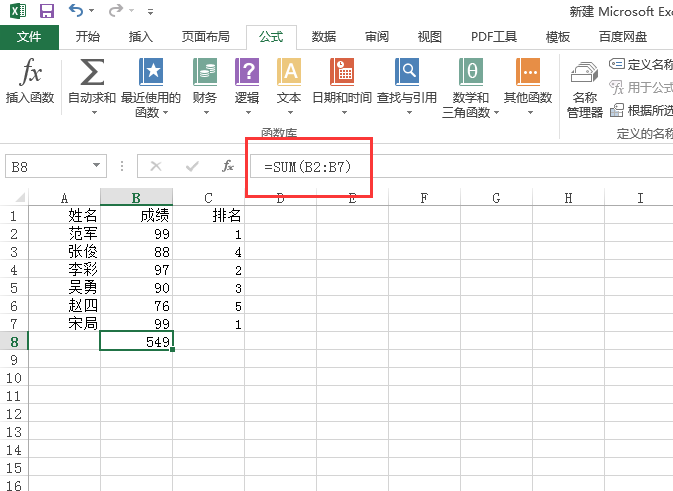The image size is (673, 491).
Task: Select column F header
Action: coord(424,198)
